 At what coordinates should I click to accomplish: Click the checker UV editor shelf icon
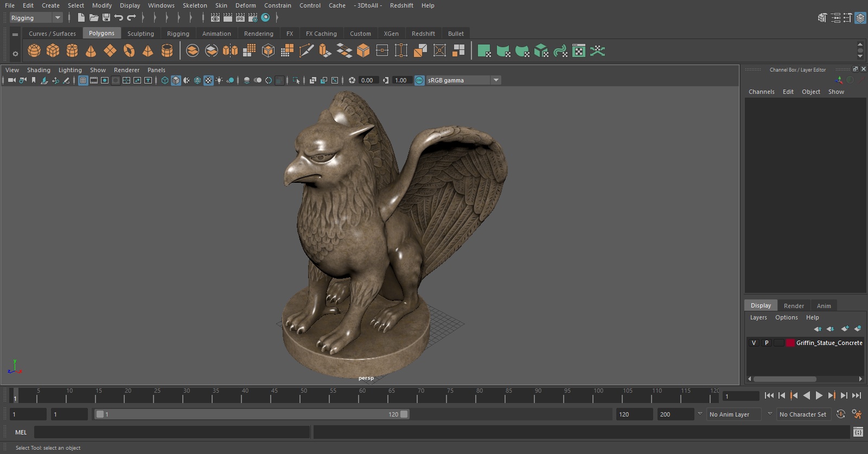point(579,51)
